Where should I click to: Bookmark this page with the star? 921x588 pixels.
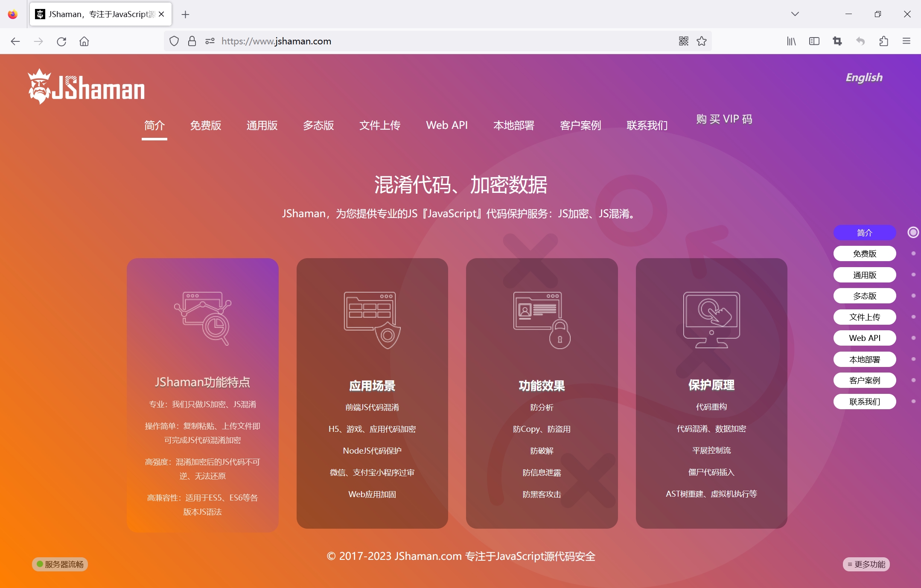tap(702, 41)
